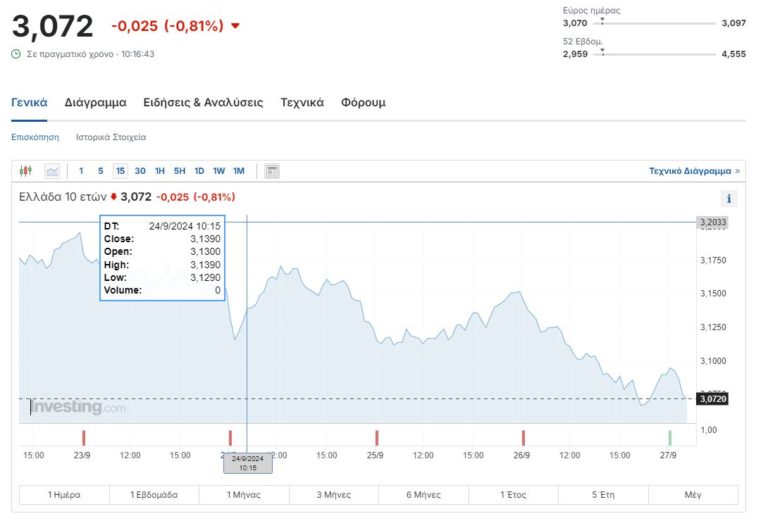Switch to candlestick chart type icon

26,171
